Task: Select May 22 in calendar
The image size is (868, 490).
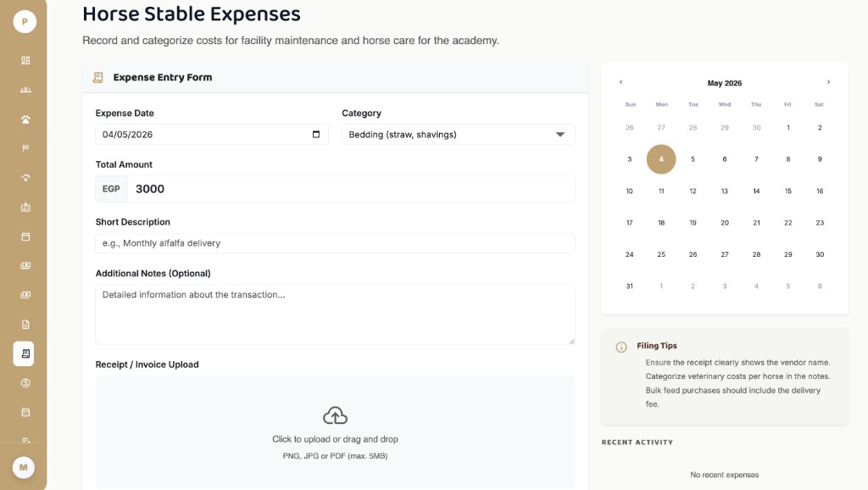Action: pyautogui.click(x=787, y=223)
